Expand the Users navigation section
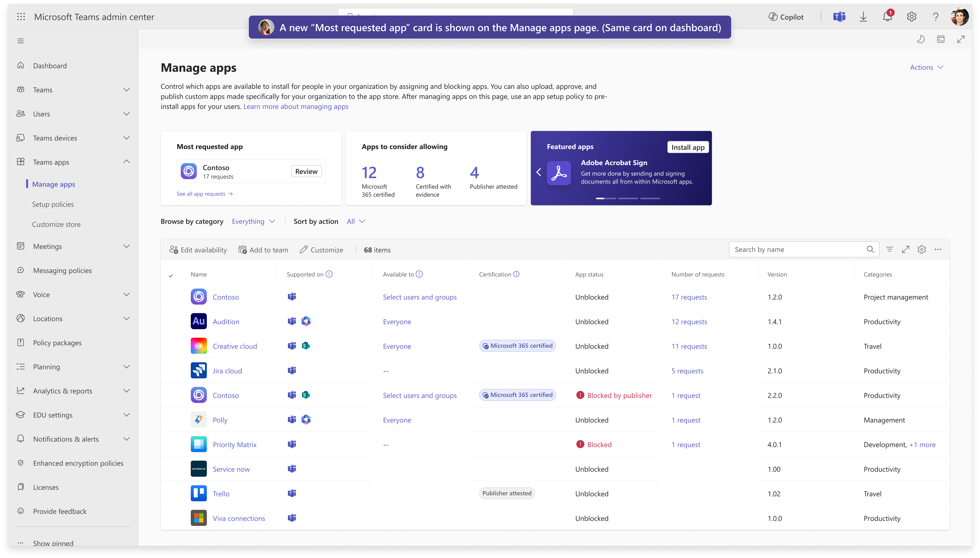The width and height of the screenshot is (980, 558). (127, 114)
